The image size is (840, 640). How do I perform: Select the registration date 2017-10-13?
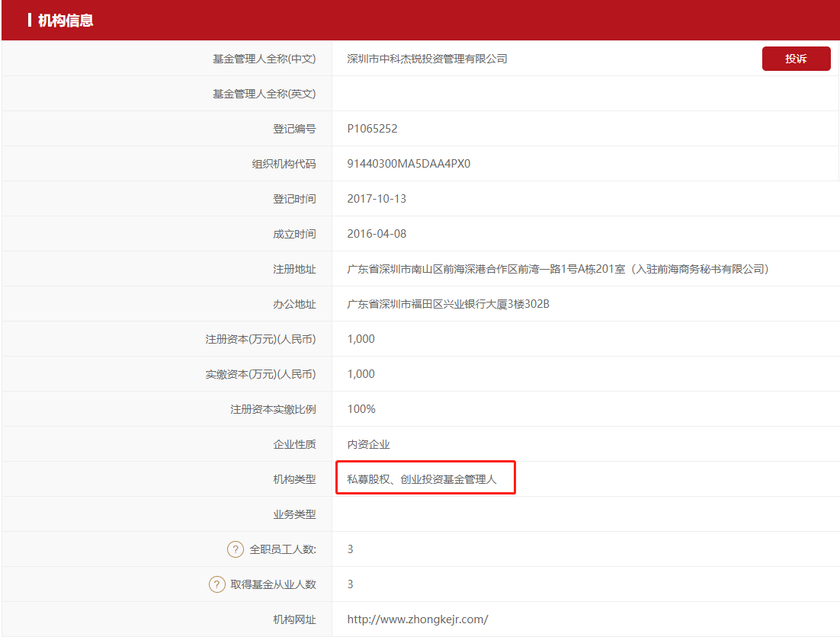click(x=377, y=199)
